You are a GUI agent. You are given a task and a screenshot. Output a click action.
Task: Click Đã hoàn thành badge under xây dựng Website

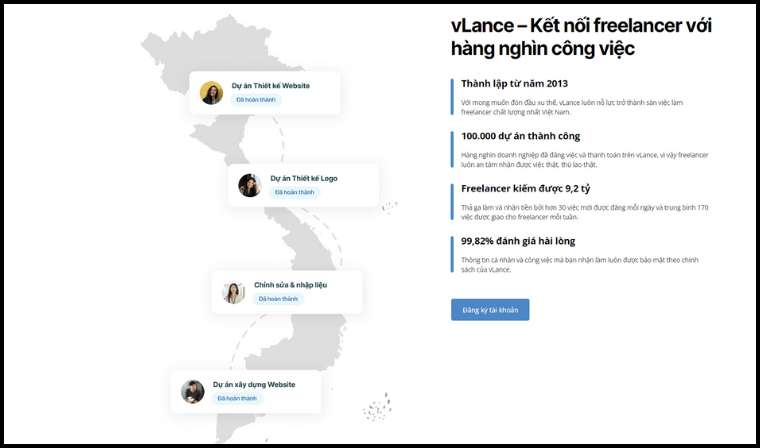click(238, 399)
